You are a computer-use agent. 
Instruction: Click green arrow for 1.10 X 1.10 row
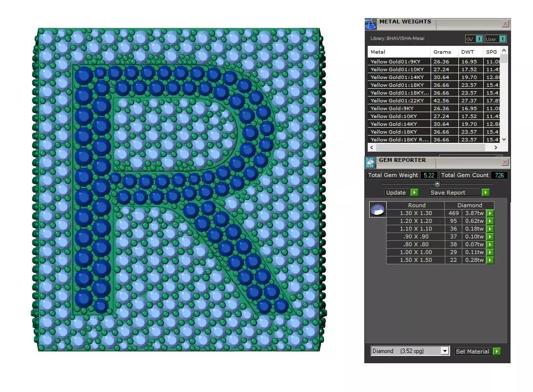click(x=490, y=229)
